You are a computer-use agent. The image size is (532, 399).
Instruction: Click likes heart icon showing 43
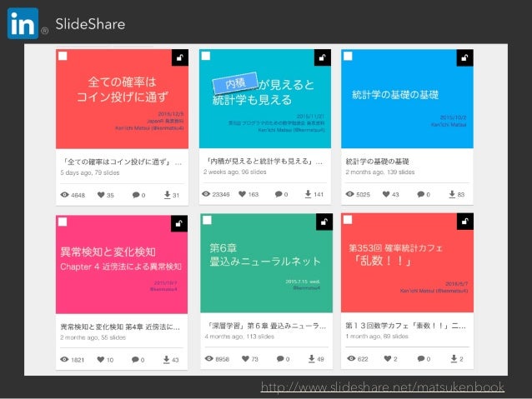[386, 194]
